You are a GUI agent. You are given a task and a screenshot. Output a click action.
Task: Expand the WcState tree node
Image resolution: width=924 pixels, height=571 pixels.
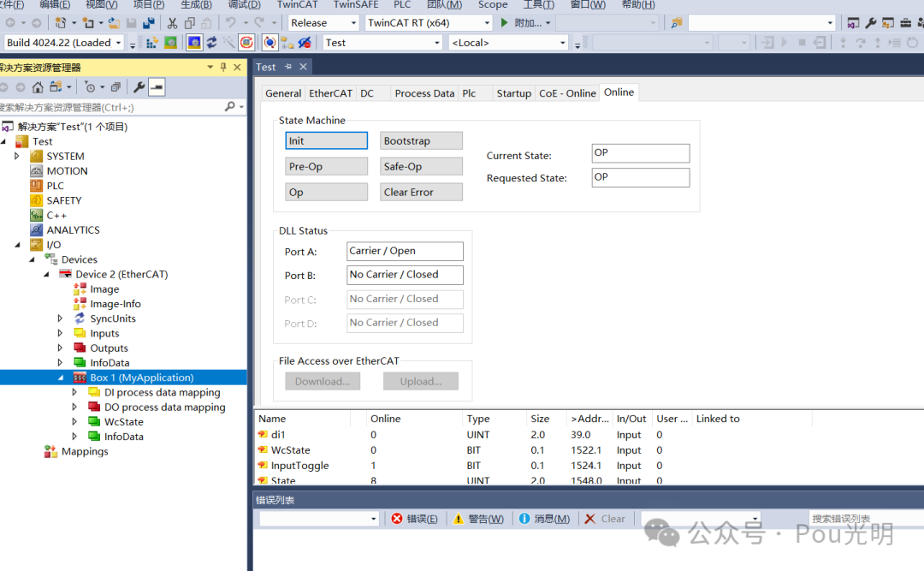click(74, 422)
